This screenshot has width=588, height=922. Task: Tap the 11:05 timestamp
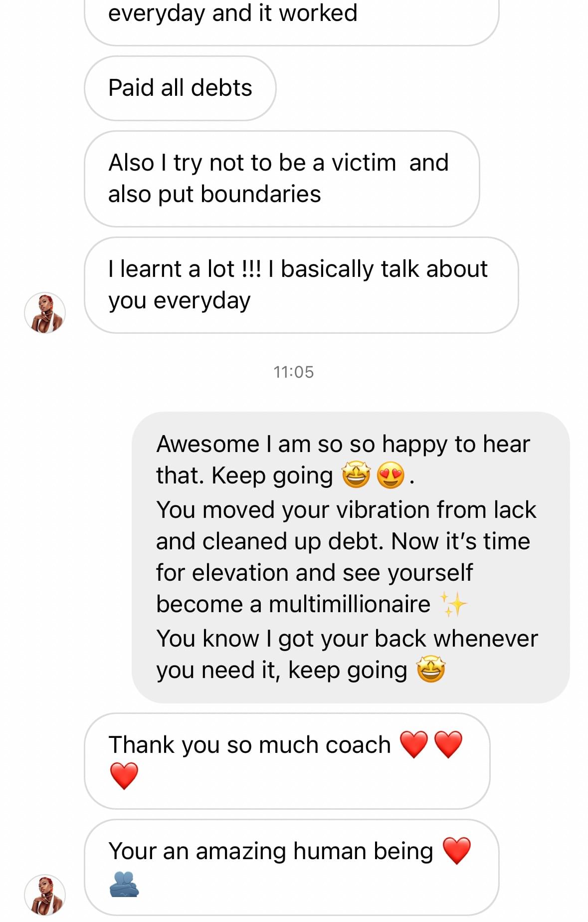294,372
